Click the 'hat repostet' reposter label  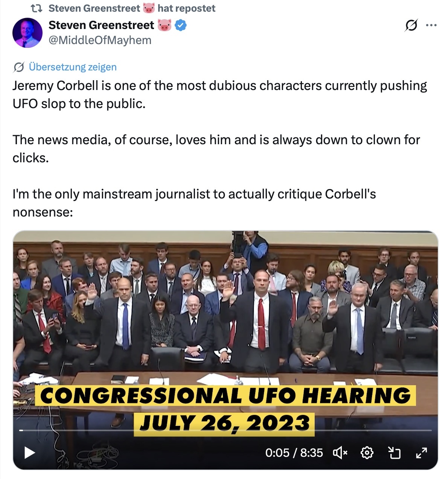(186, 8)
